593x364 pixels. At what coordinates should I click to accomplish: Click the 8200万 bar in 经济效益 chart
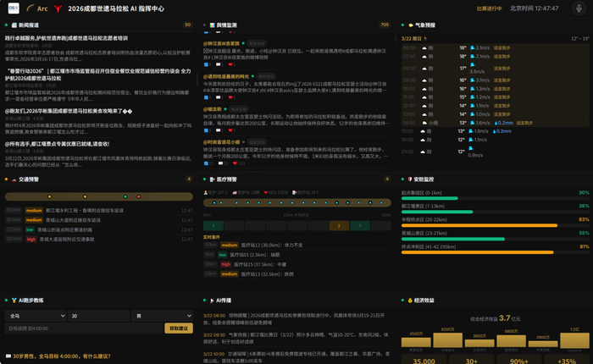[448, 339]
